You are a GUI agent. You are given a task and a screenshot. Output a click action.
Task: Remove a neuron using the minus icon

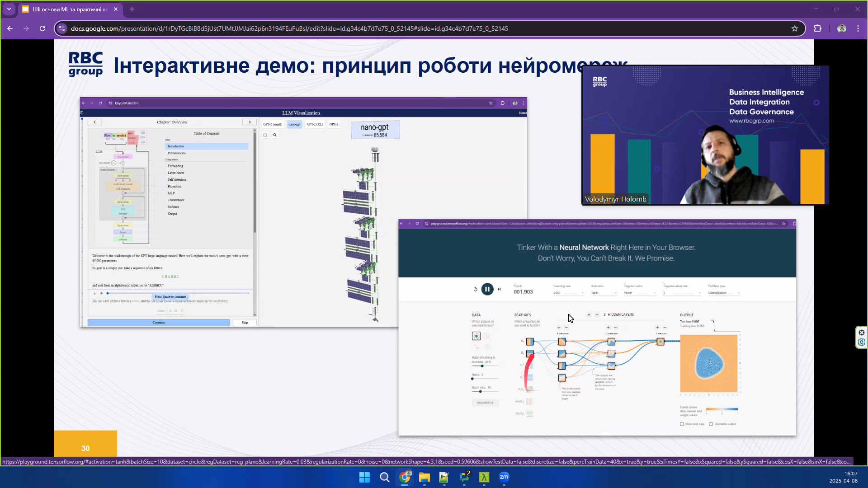point(566,328)
